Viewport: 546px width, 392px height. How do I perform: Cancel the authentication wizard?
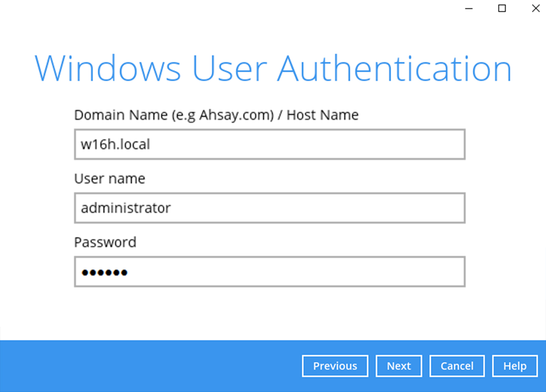[x=457, y=366]
